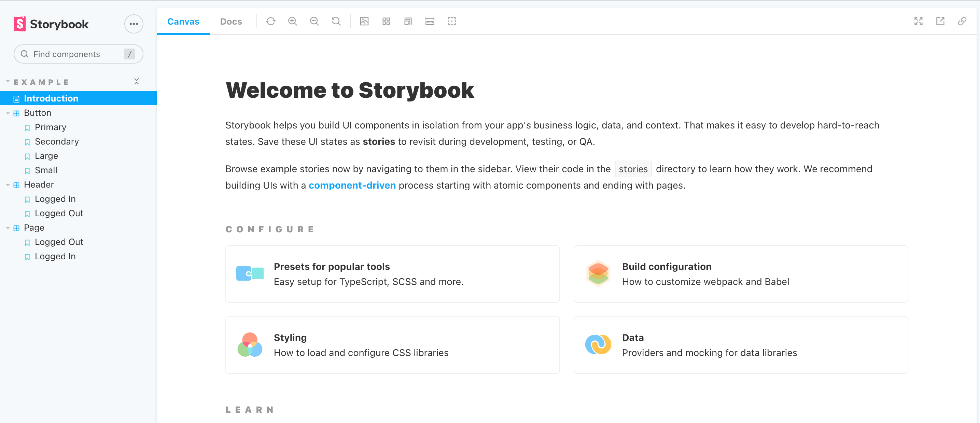Select the Header component

pyautogui.click(x=39, y=185)
